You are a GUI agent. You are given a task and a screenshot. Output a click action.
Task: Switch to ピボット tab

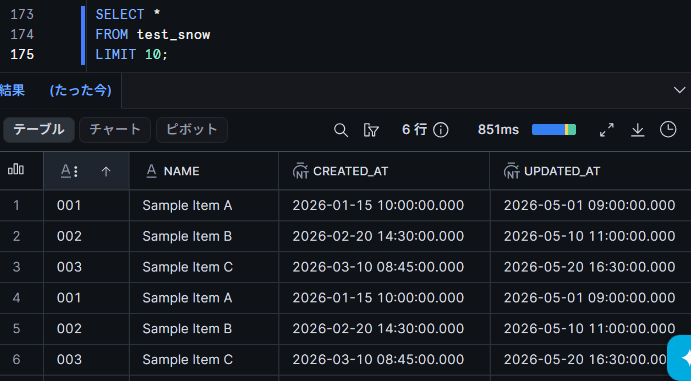[192, 129]
